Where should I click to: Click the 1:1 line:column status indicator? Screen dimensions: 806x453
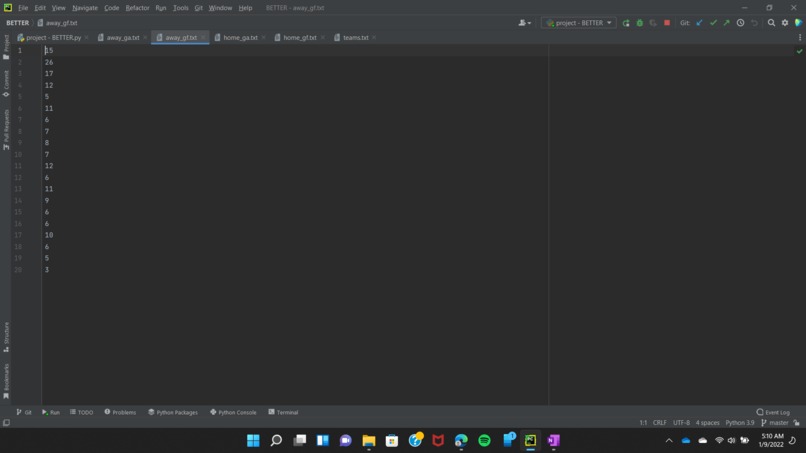tap(643, 423)
